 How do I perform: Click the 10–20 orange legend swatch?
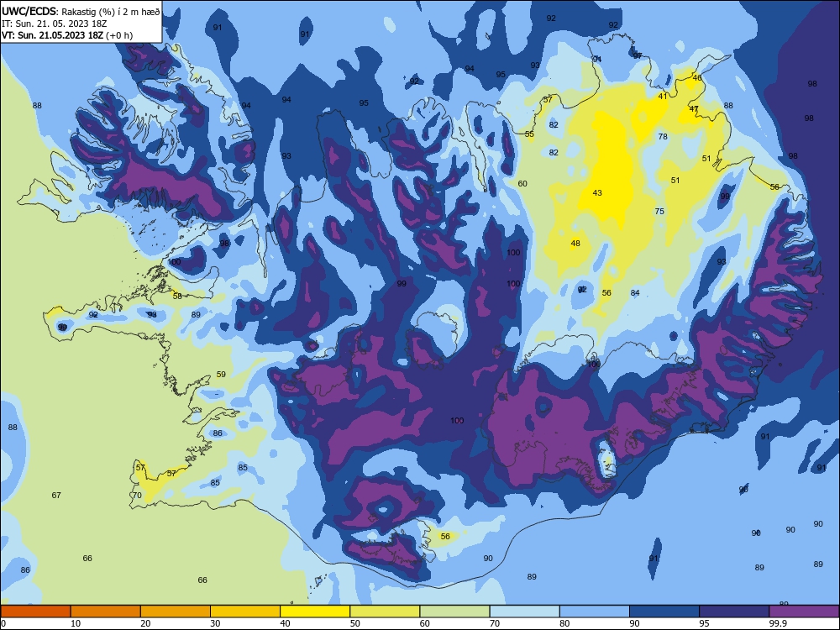click(106, 612)
